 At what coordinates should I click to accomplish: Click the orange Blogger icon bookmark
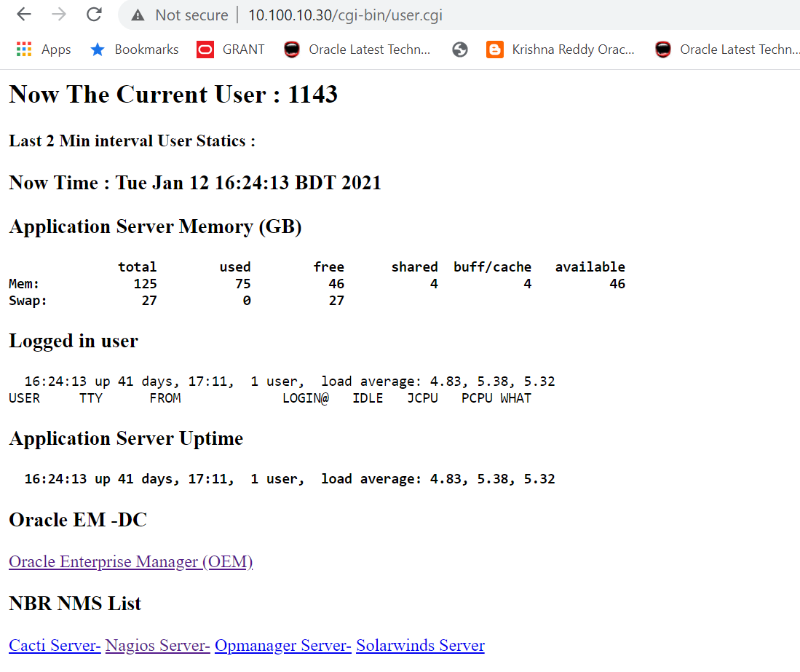click(x=495, y=50)
